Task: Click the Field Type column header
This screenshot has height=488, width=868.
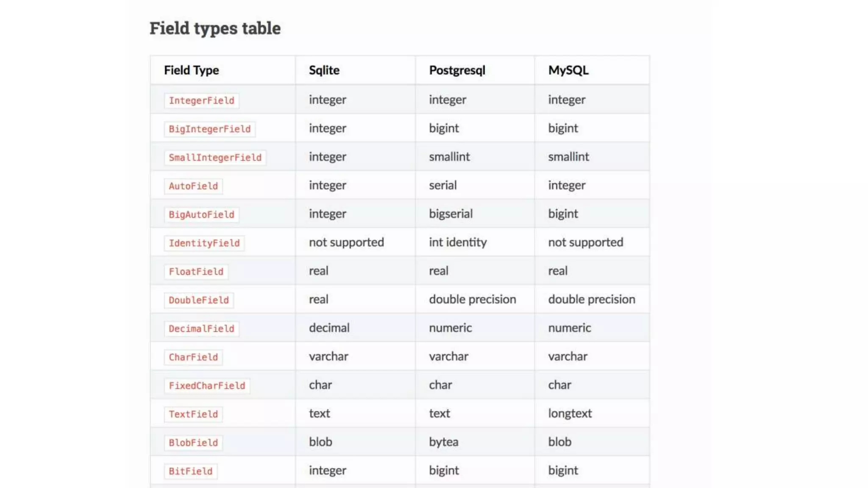Action: tap(192, 70)
